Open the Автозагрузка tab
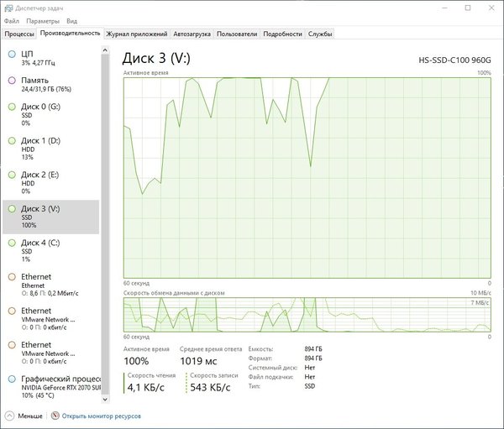 192,34
